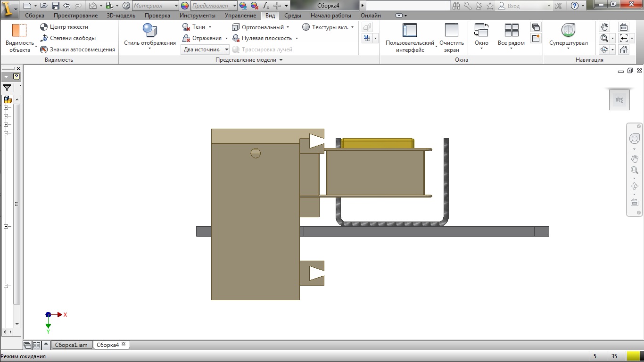Click the fx parameters icon
Screen dimensions: 644x362
266,6
